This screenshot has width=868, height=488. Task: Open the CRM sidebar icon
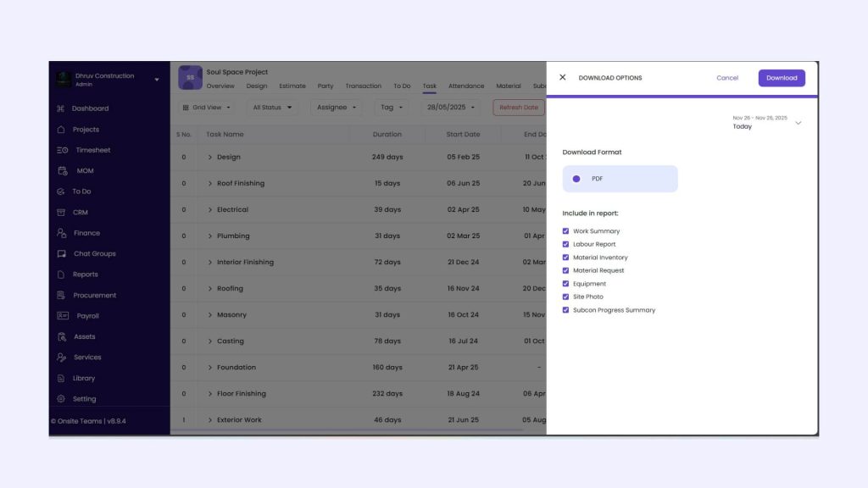click(61, 213)
